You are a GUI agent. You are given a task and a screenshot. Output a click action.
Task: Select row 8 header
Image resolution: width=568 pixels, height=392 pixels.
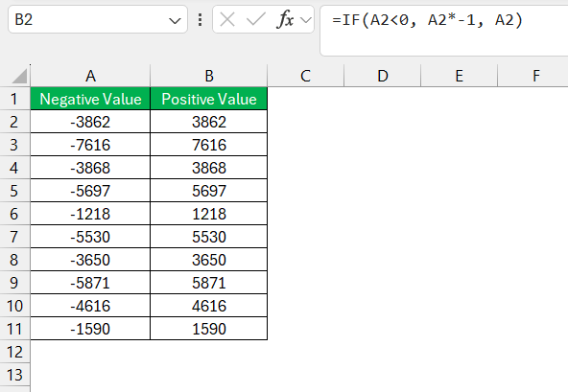click(x=14, y=260)
